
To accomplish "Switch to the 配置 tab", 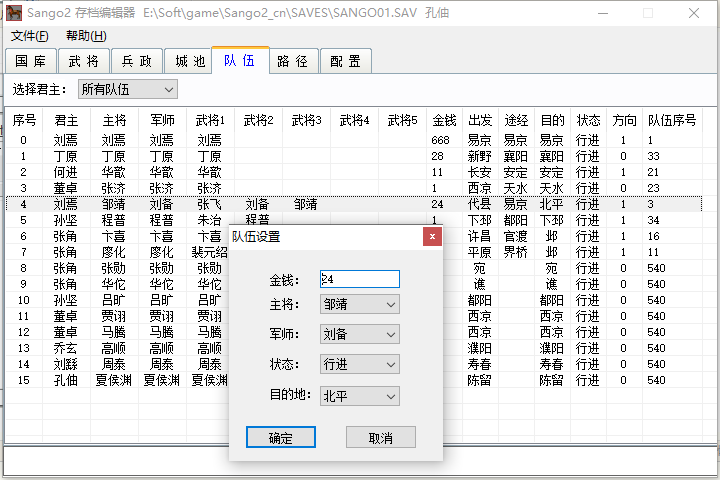I will pos(345,61).
